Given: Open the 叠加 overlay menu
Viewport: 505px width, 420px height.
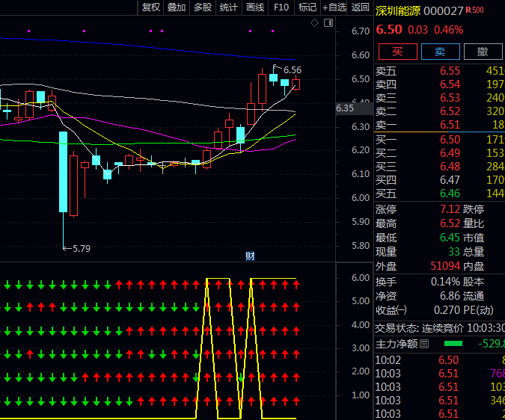Looking at the screenshot, I should 177,7.
